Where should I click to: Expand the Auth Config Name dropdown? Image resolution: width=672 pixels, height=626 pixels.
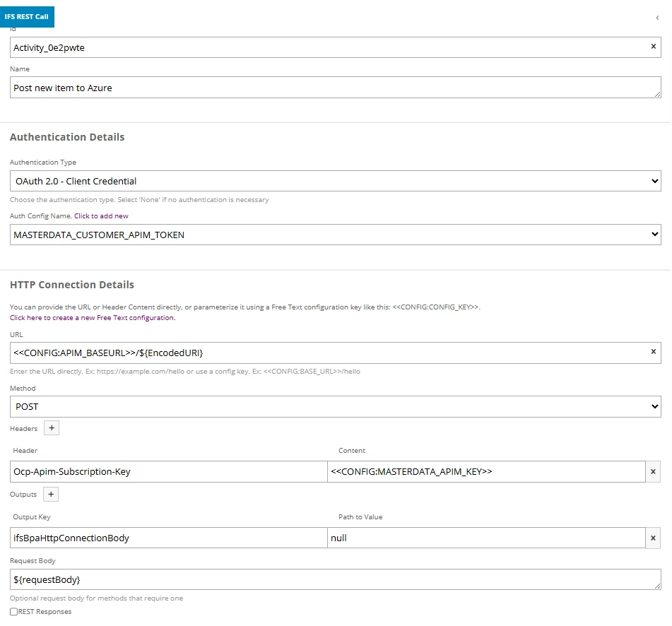click(335, 235)
